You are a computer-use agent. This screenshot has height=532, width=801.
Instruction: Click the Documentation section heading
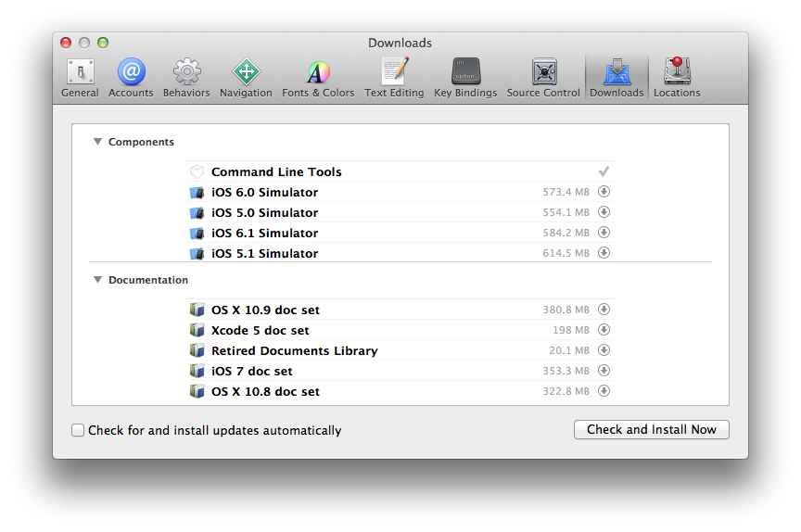(x=148, y=280)
